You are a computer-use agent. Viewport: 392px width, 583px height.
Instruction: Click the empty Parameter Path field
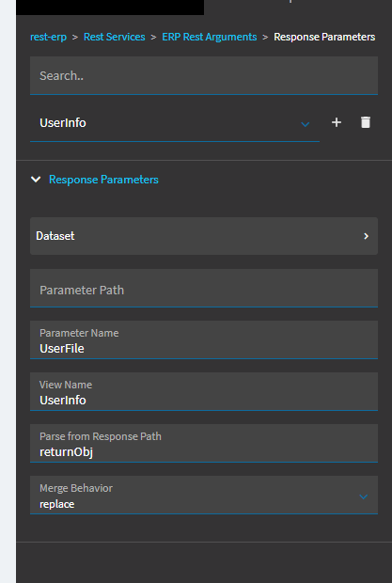(x=204, y=288)
